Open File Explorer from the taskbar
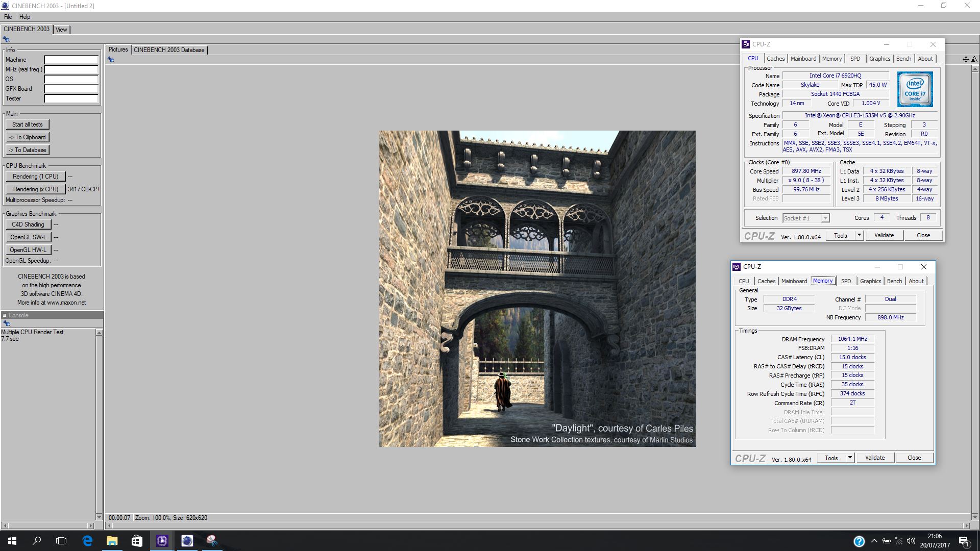Image resolution: width=980 pixels, height=551 pixels. click(x=112, y=541)
